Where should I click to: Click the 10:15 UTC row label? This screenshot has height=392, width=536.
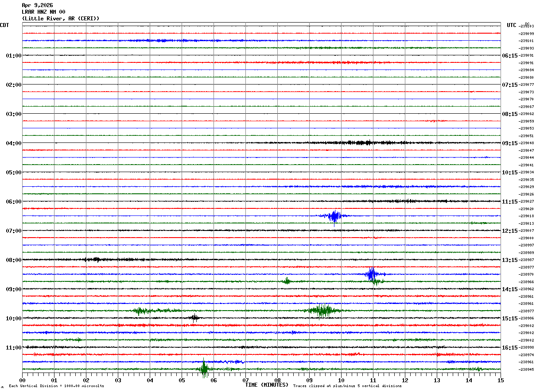point(509,173)
